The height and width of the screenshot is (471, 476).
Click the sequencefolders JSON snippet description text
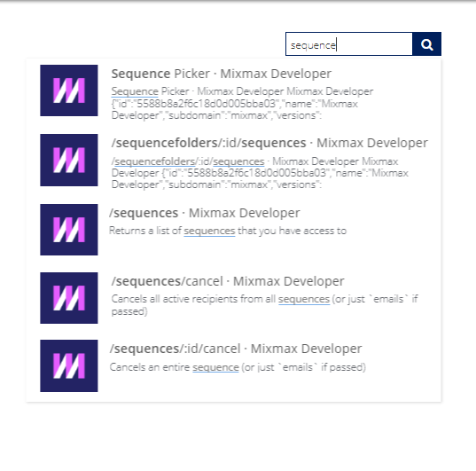[x=260, y=173]
